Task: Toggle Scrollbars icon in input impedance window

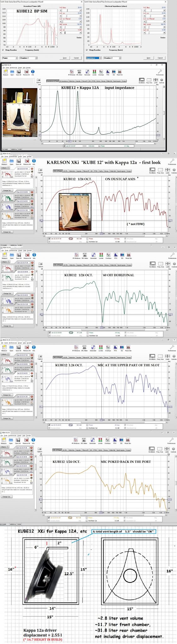Action: pyautogui.click(x=142, y=81)
